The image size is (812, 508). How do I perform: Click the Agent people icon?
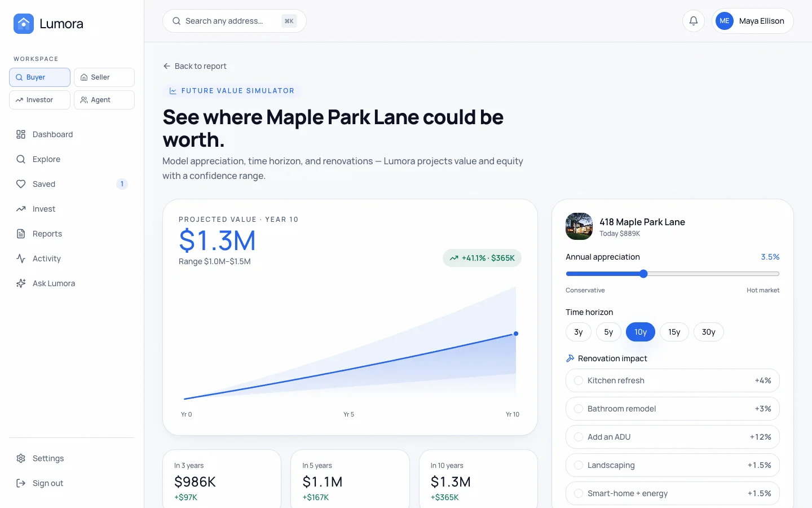84,100
